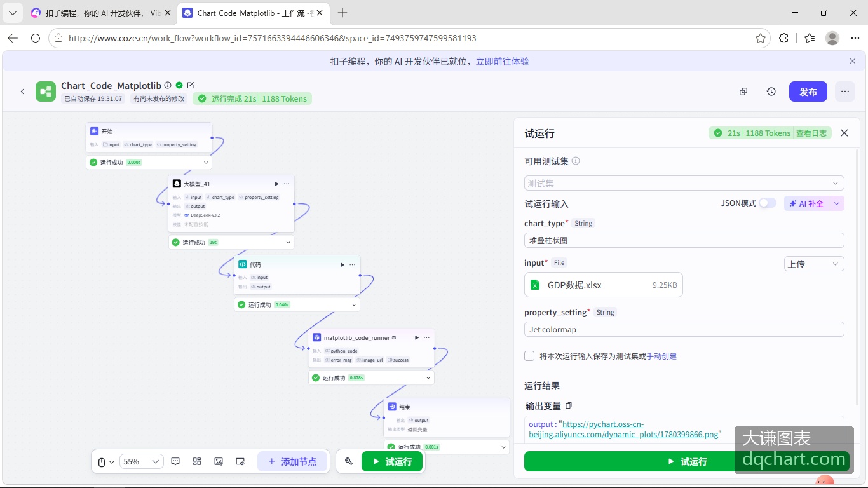Viewport: 868px width, 488px height.
Task: Auto-arrange nodes with the layout icon
Action: point(197,461)
